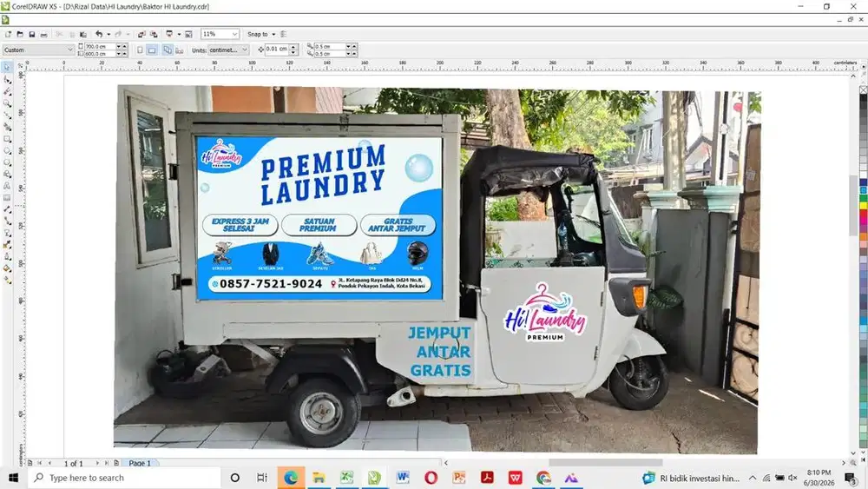Expand the Application Launcher dropdown arrow
This screenshot has width=868, height=489.
pos(179,35)
